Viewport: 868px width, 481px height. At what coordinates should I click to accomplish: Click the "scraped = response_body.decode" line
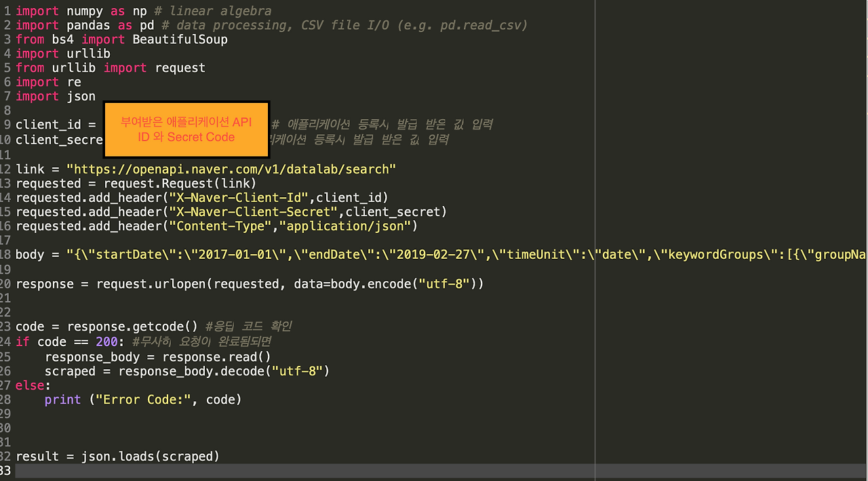[187, 371]
